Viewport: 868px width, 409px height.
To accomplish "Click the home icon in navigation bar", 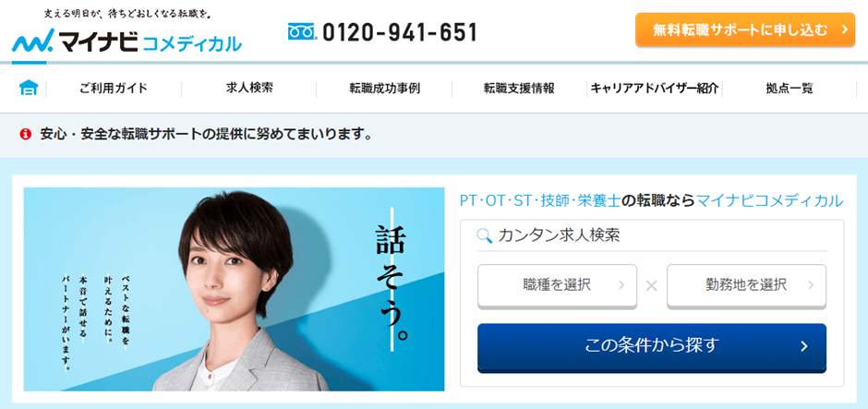I will pyautogui.click(x=29, y=88).
